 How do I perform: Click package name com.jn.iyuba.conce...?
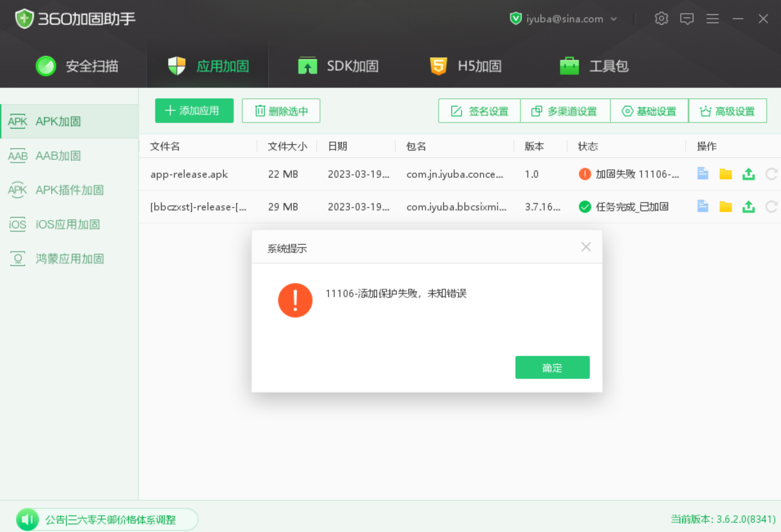coord(455,174)
